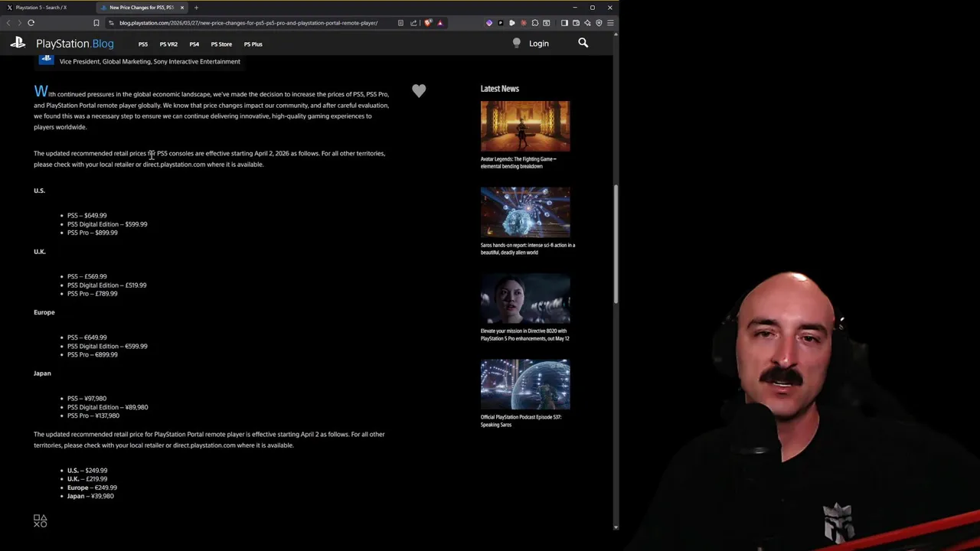Click 'PS5 – £569.99' text
980x551 pixels.
tap(87, 276)
